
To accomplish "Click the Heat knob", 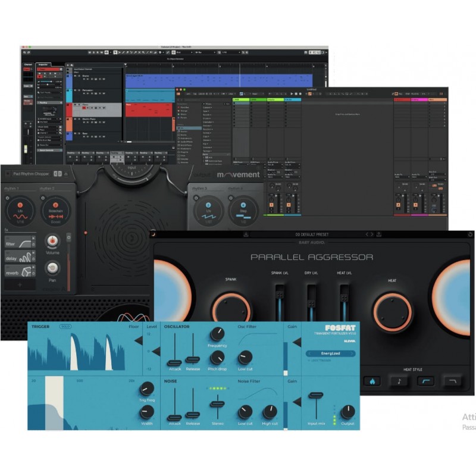I will coord(392,311).
